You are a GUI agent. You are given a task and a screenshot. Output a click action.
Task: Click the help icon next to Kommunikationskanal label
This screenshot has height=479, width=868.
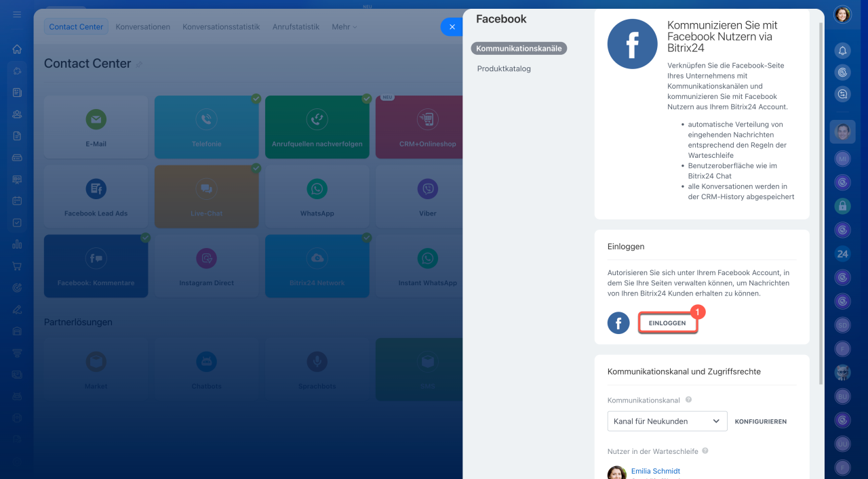688,400
